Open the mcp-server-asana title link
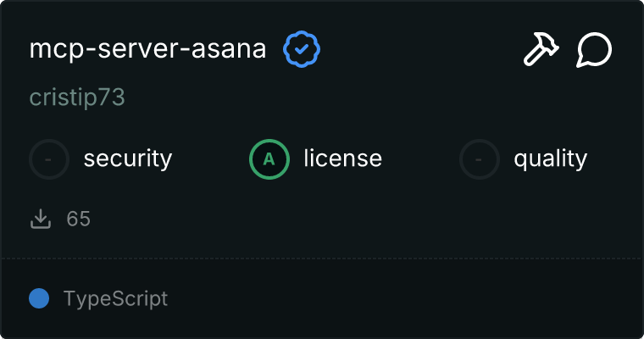This screenshot has height=339, width=644. 147,50
